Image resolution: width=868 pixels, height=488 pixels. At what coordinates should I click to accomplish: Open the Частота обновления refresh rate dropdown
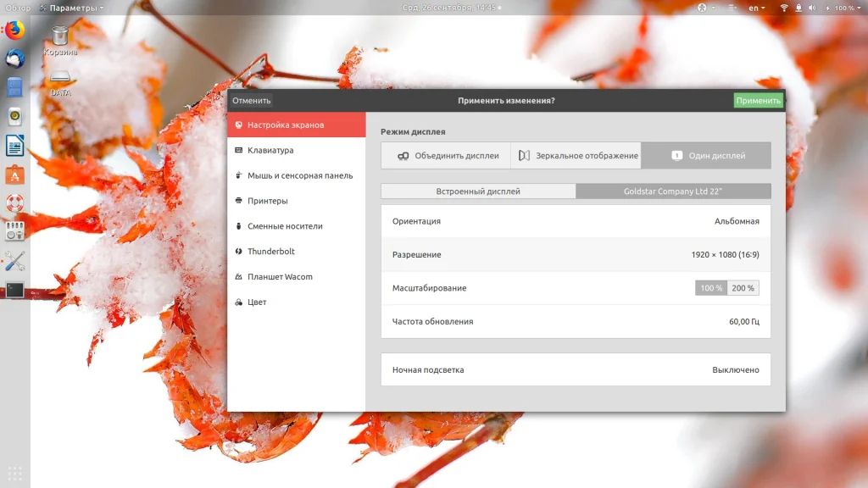576,321
